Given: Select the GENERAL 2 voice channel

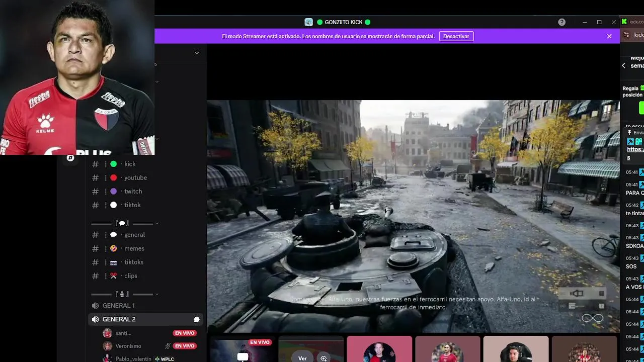Looking at the screenshot, I should (146, 319).
